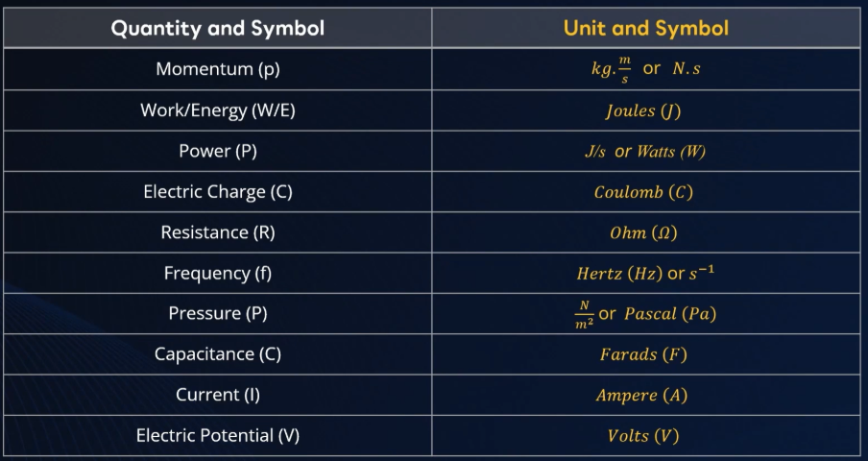Click the Frequency (f) cell
Image resolution: width=868 pixels, height=461 pixels.
click(218, 273)
